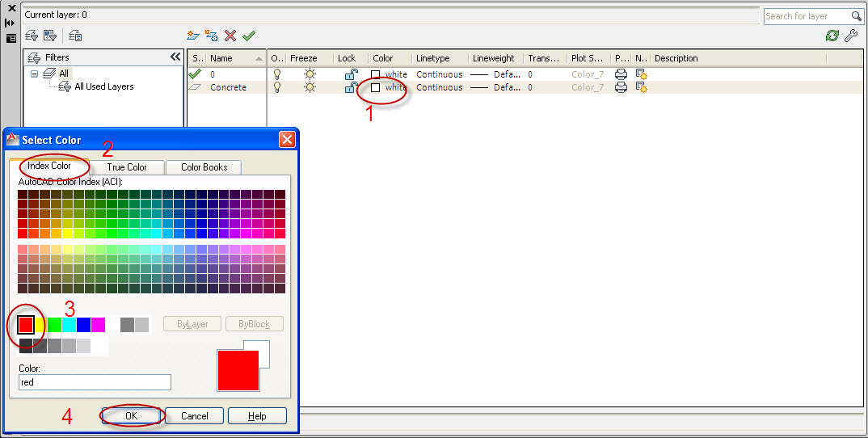Click the ByLayer button
Image resolution: width=868 pixels, height=438 pixels.
[x=192, y=324]
